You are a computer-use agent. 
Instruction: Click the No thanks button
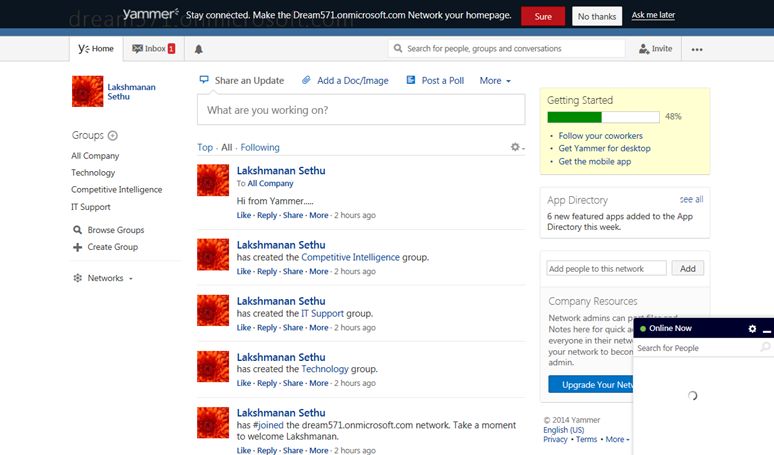(x=597, y=16)
